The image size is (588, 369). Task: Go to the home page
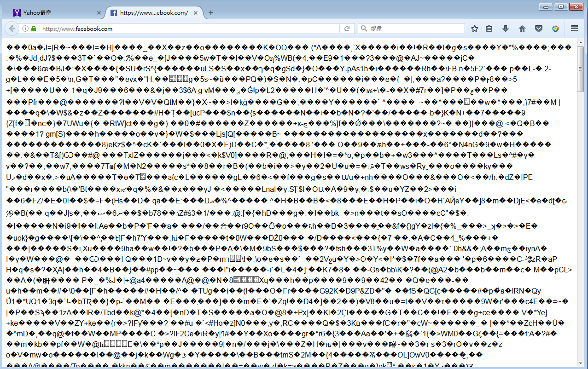522,29
